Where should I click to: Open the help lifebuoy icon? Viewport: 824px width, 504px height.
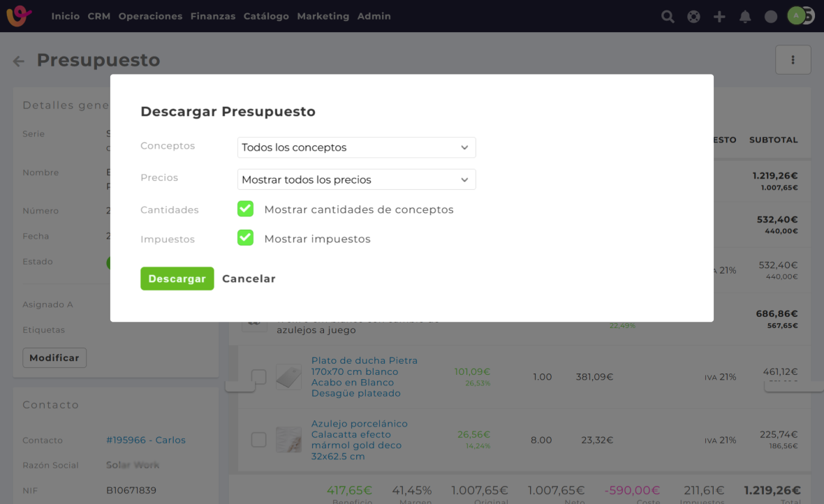pos(693,17)
